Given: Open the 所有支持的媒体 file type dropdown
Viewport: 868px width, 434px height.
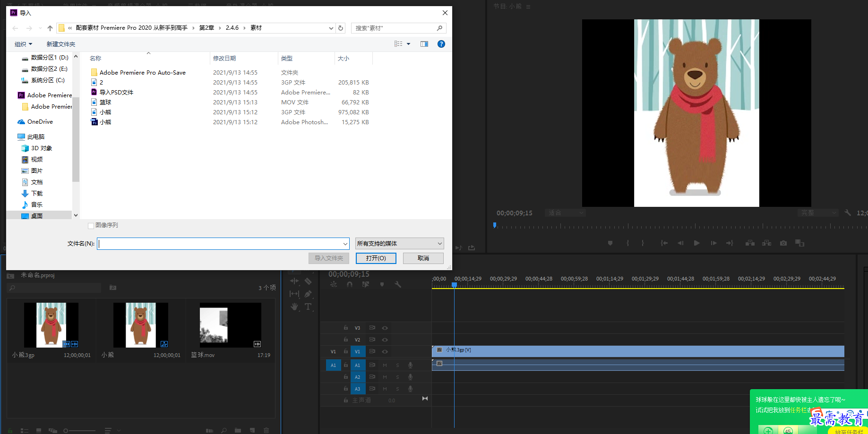Looking at the screenshot, I should pyautogui.click(x=399, y=244).
